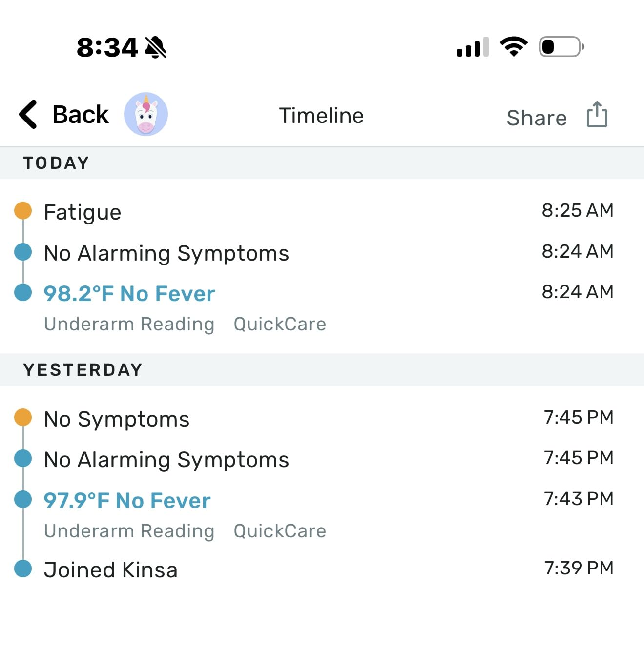Image resolution: width=644 pixels, height=671 pixels.
Task: Open the unicorn profile avatar
Action: click(145, 114)
